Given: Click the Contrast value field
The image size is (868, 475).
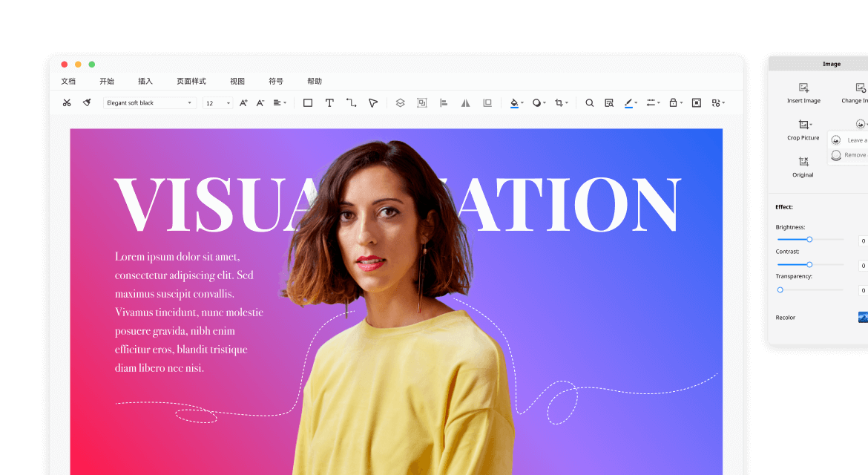Looking at the screenshot, I should coord(863,266).
